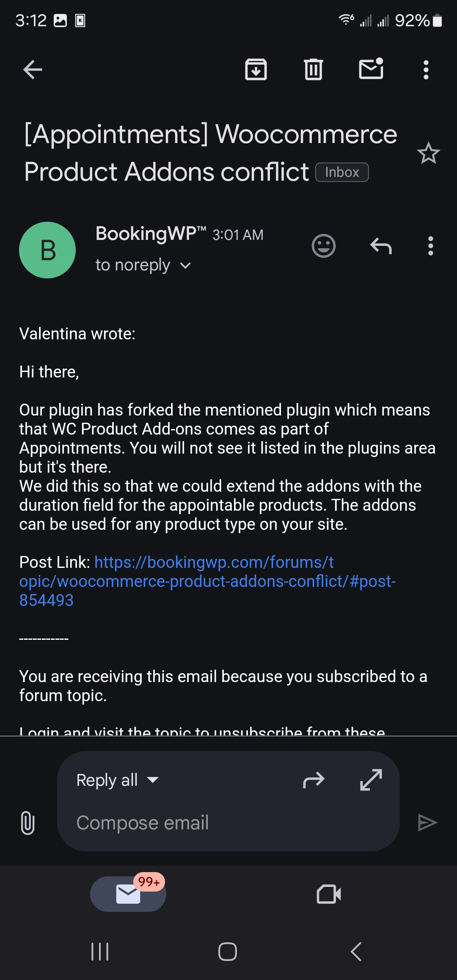Open the bookingwp.com forum post link
This screenshot has height=980, width=457.
pyautogui.click(x=207, y=581)
